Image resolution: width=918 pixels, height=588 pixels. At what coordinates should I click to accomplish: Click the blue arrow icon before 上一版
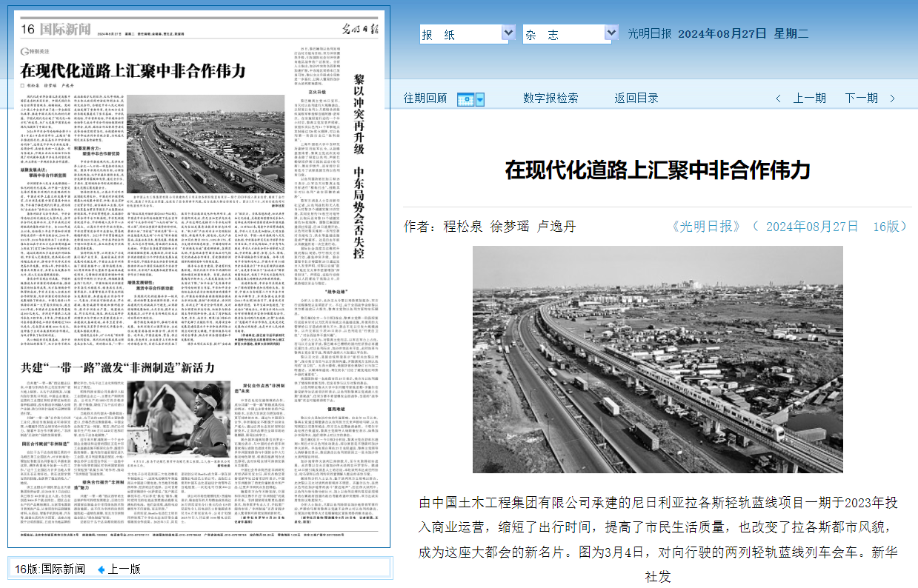click(102, 569)
